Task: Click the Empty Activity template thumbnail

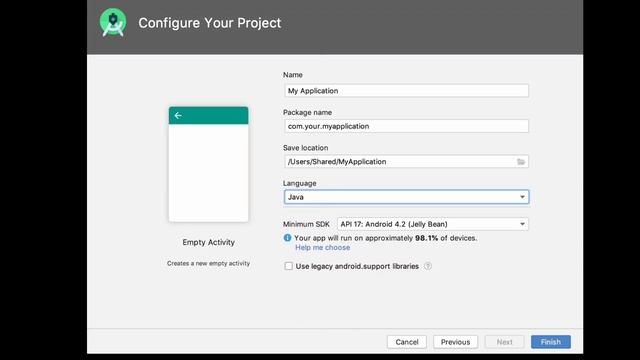Action: [x=209, y=164]
